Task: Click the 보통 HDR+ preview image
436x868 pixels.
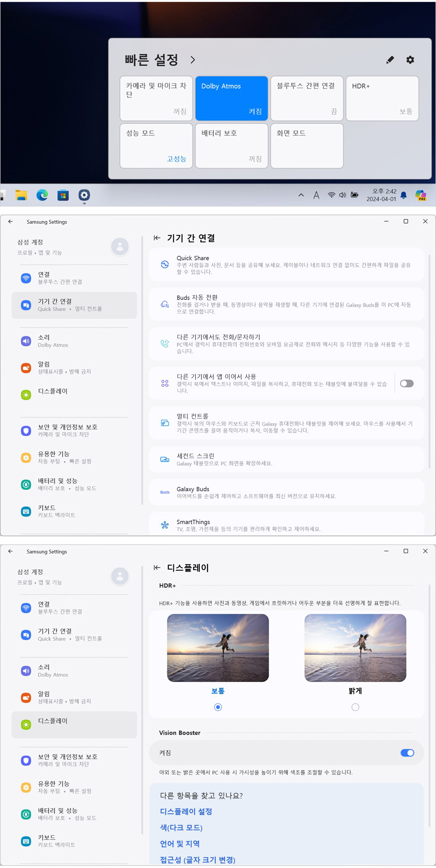Action: click(218, 648)
